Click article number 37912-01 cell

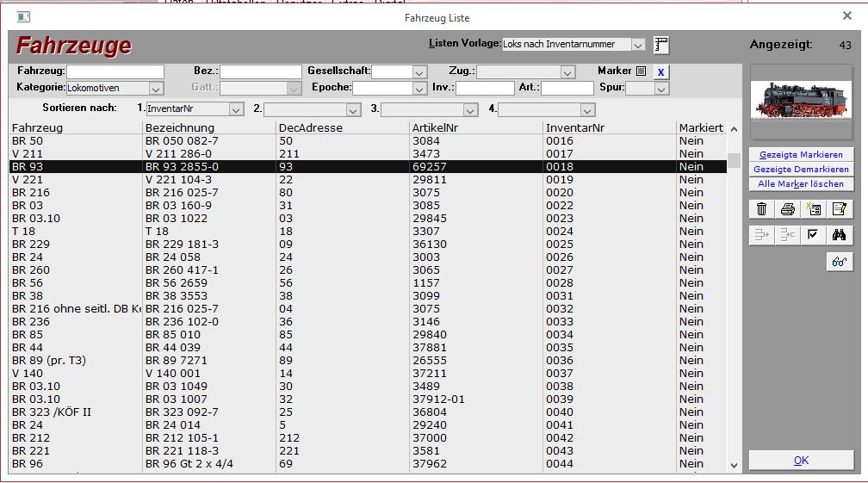tap(477, 399)
